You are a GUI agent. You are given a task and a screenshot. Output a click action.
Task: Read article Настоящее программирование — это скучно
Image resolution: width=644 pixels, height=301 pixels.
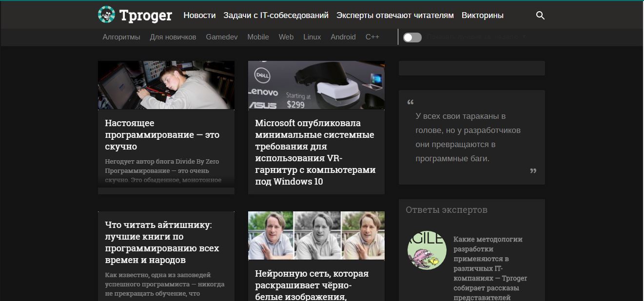click(x=162, y=135)
